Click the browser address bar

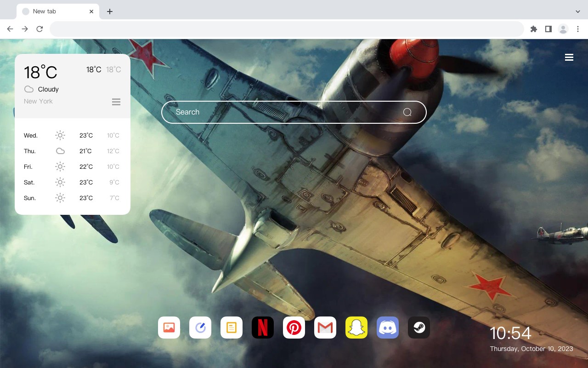click(x=287, y=29)
